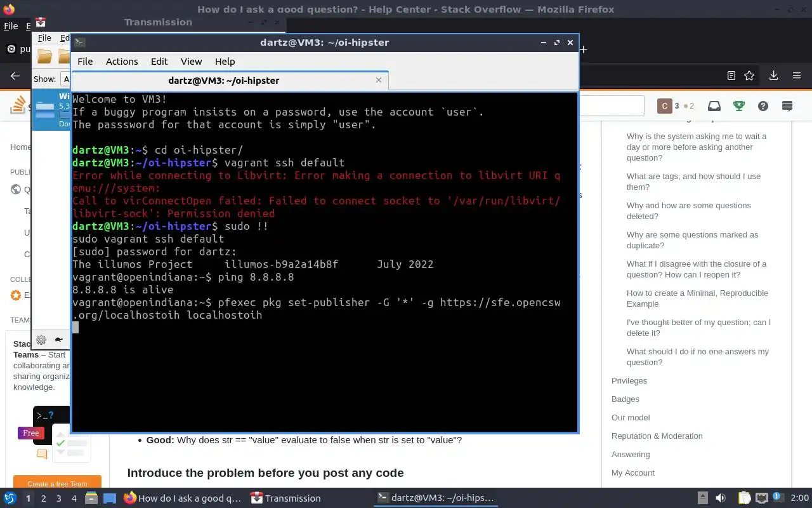Switch to virtual desktop 3

coord(58,498)
